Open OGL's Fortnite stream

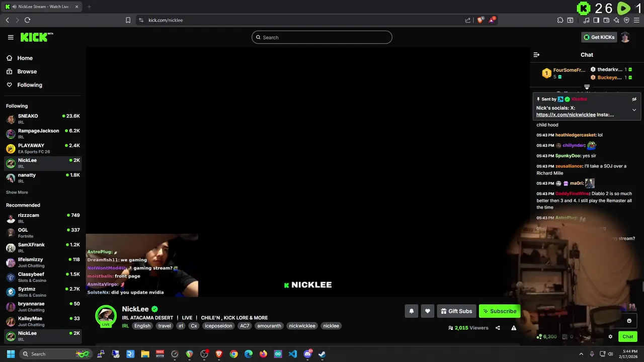tap(43, 233)
